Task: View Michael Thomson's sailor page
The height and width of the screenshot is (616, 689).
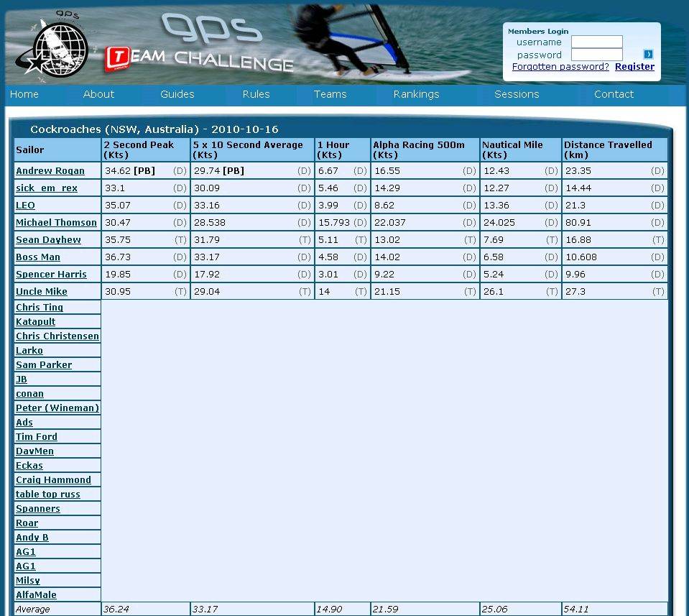Action: pyautogui.click(x=56, y=223)
